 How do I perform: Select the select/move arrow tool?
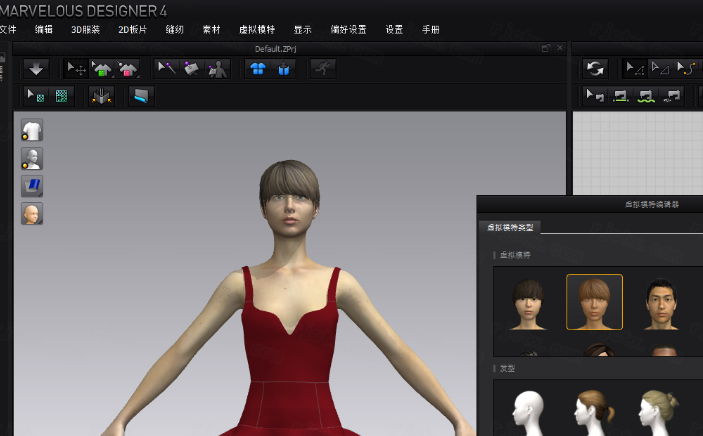click(x=76, y=69)
